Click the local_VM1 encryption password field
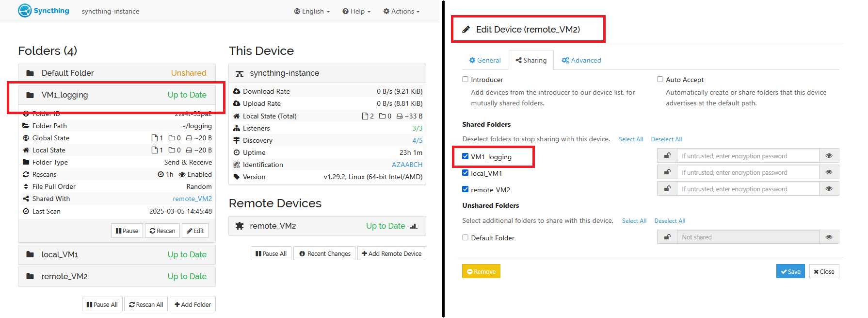 click(748, 172)
